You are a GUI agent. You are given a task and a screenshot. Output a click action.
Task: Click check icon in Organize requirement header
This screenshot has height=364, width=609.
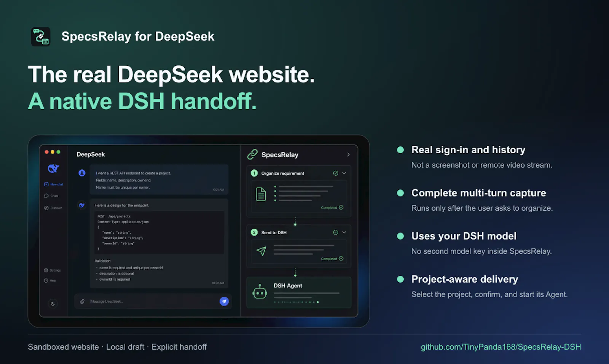[336, 173]
